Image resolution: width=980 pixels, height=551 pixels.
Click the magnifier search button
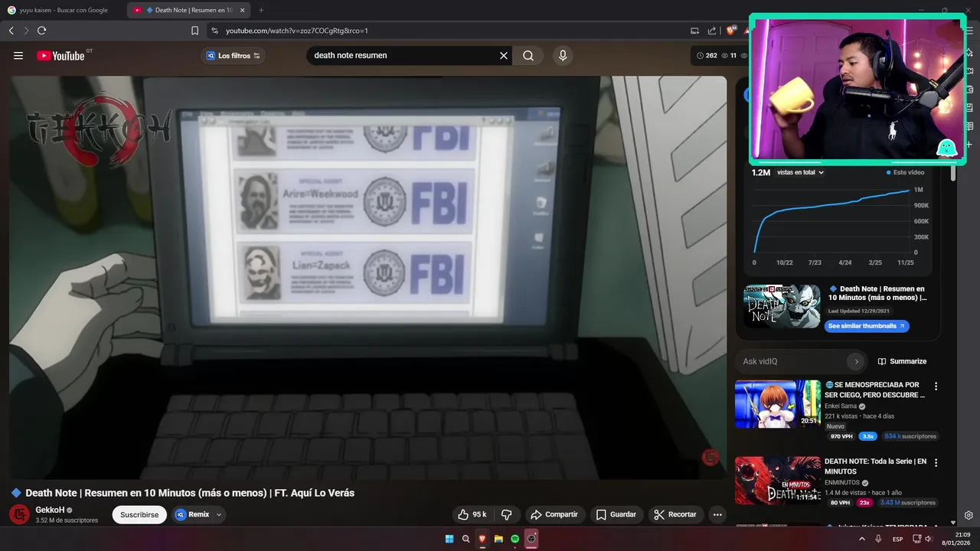click(x=528, y=56)
